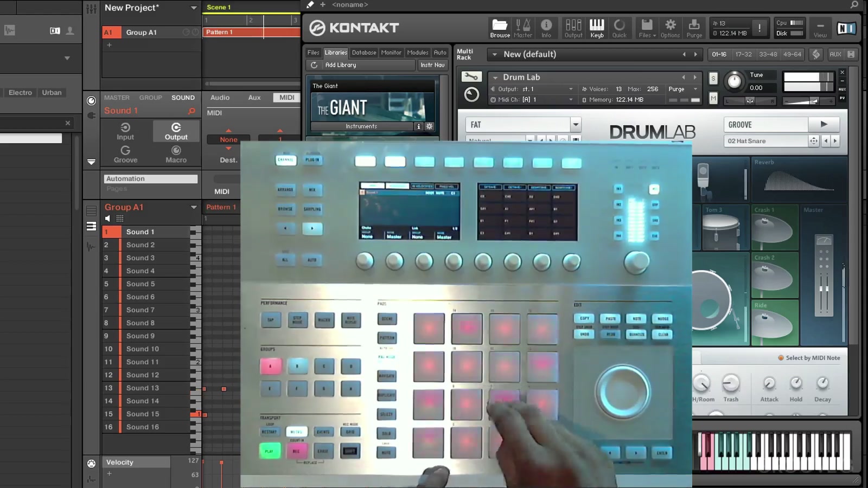This screenshot has width=868, height=488.
Task: Toggle the Kontakt Keyb on-screen keyboard
Action: tap(597, 28)
